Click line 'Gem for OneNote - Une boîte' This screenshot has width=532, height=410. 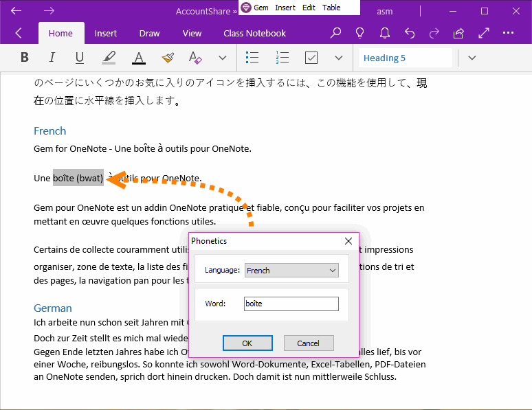click(142, 148)
